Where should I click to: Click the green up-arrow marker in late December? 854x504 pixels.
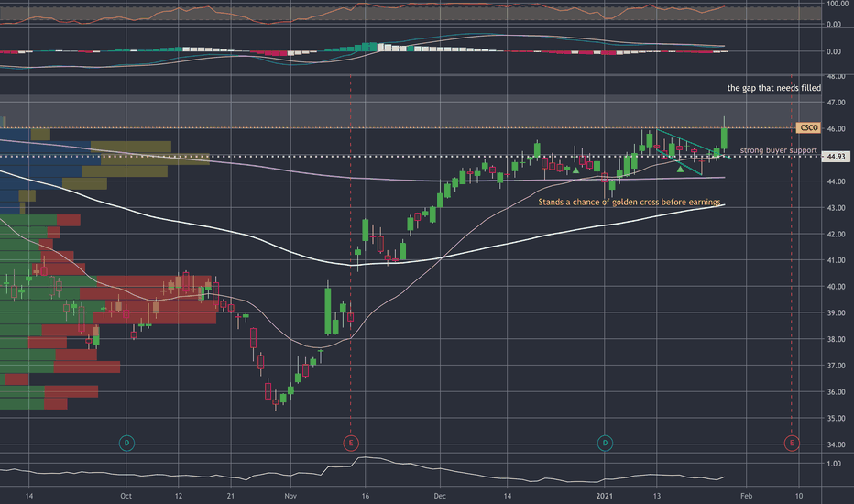[575, 170]
